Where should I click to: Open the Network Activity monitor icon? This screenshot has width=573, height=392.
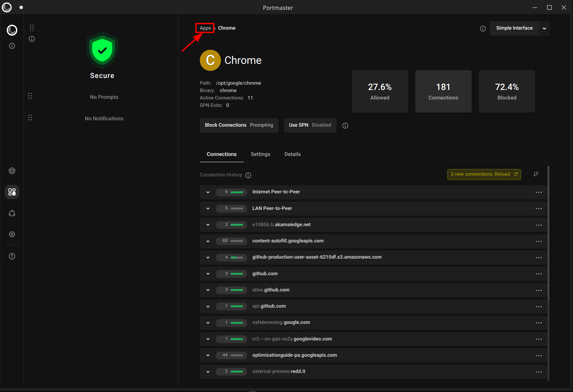[12, 171]
